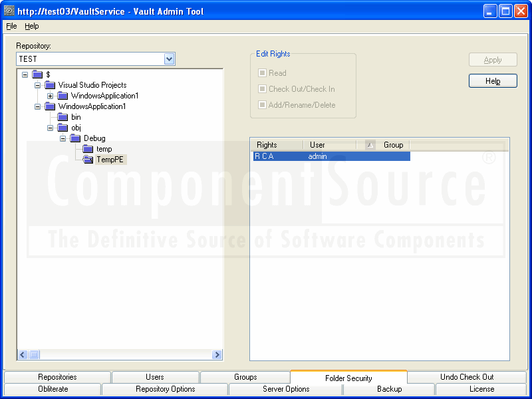Screen dimensions: 532x399
Task: Toggle the Check Out/Check In checkbox
Action: tap(262, 89)
